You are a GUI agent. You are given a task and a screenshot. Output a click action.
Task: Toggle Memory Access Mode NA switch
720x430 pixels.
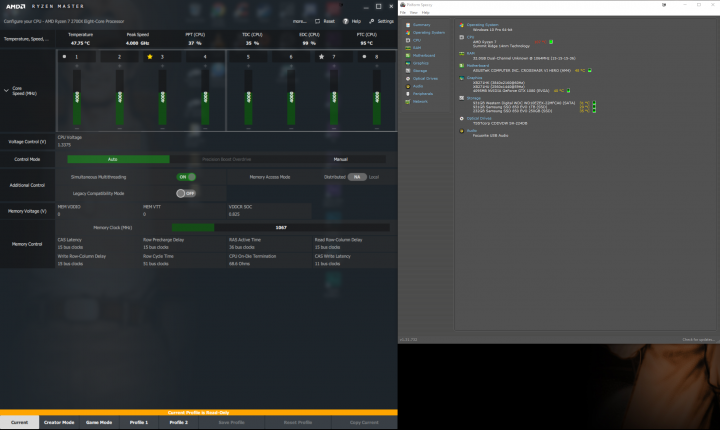357,177
